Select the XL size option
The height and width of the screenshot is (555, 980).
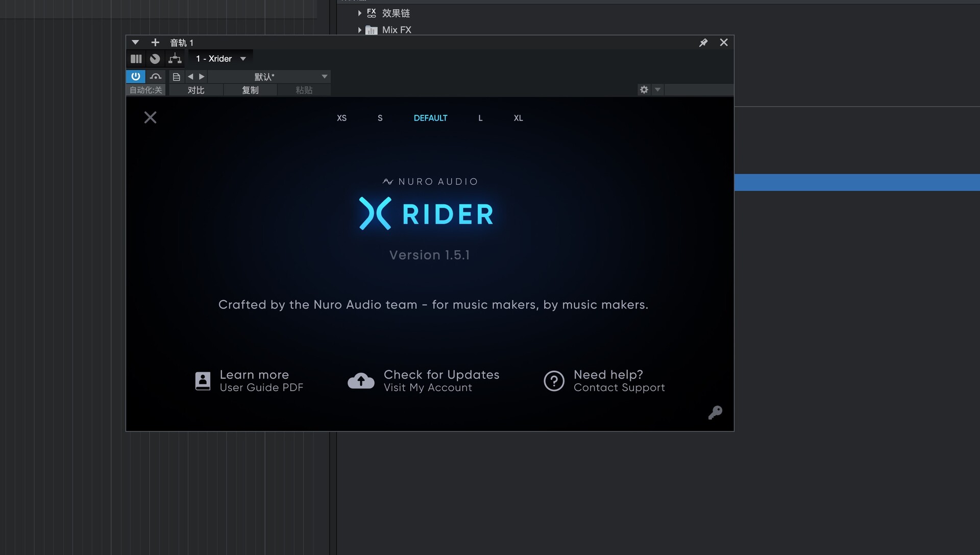(x=518, y=118)
